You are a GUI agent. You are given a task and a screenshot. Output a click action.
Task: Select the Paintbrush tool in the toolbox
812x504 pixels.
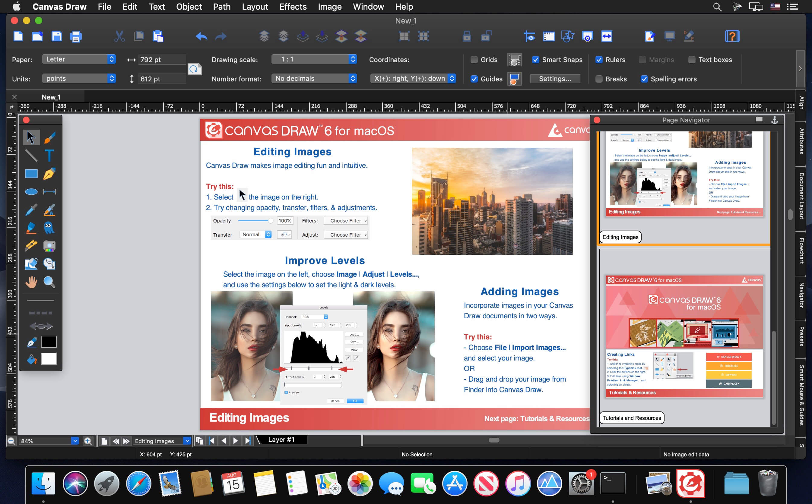[x=49, y=137]
